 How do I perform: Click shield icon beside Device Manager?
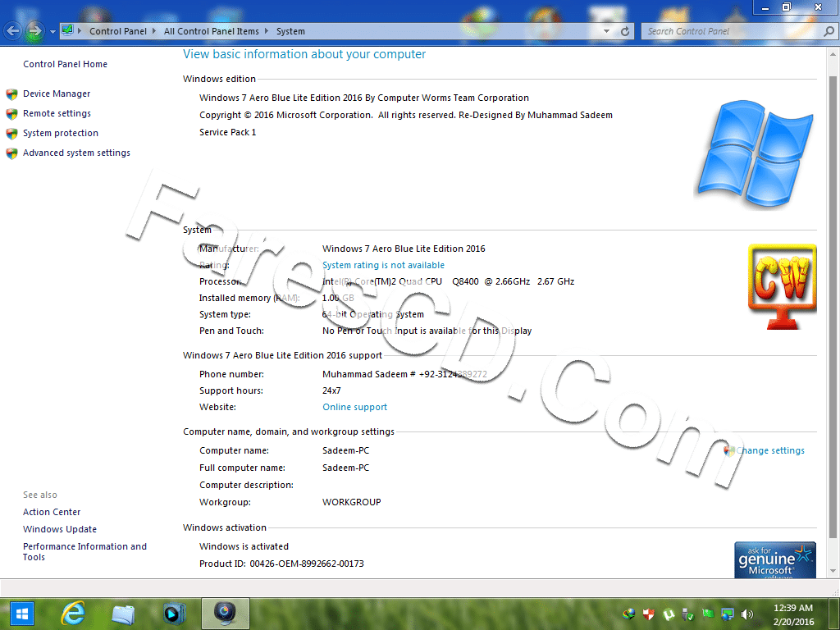11,95
